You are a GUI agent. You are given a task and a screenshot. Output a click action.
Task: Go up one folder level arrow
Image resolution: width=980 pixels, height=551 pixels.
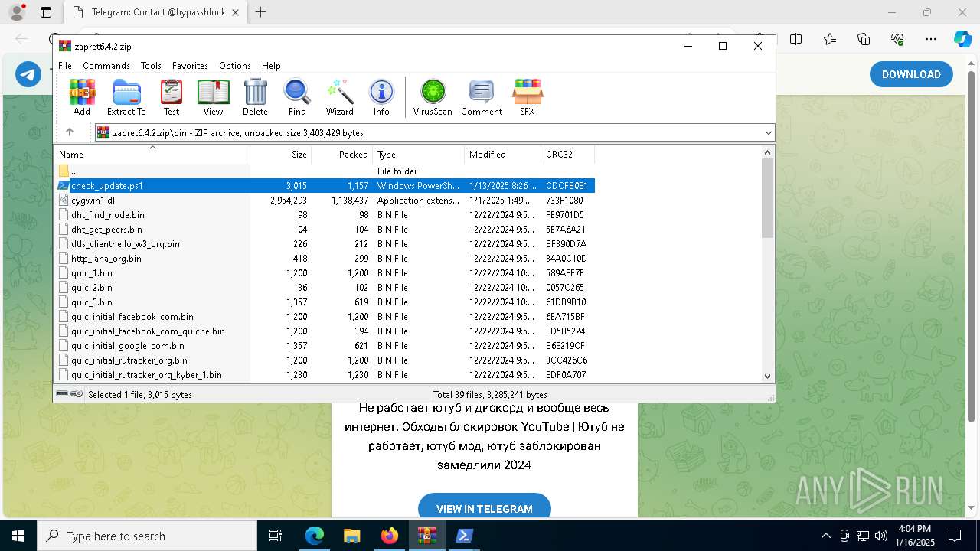70,132
